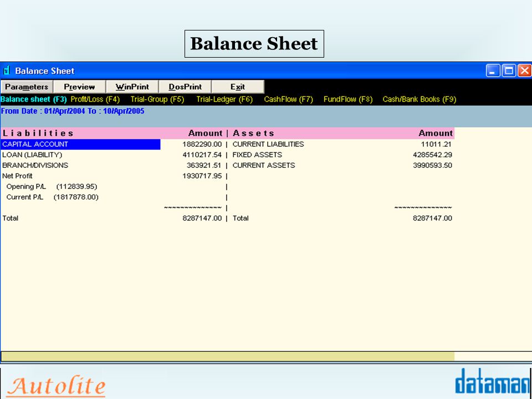Viewport: 532px width, 399px height.
Task: Click the Liabilities column header
Action: click(38, 133)
